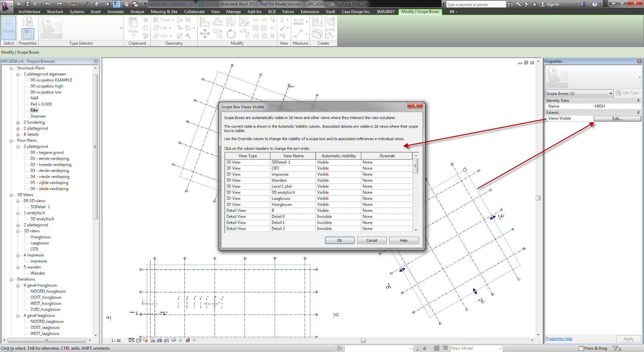Expand the 2 fundering tree node

[x=18, y=123]
